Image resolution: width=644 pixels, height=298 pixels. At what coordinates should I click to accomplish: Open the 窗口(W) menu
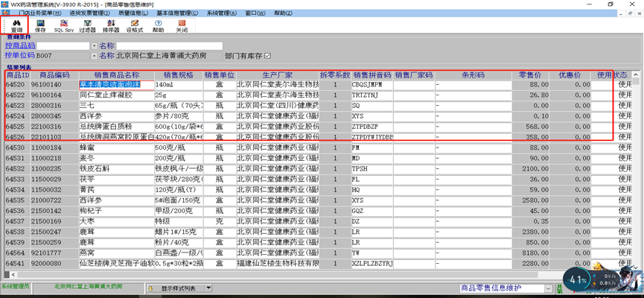click(255, 13)
